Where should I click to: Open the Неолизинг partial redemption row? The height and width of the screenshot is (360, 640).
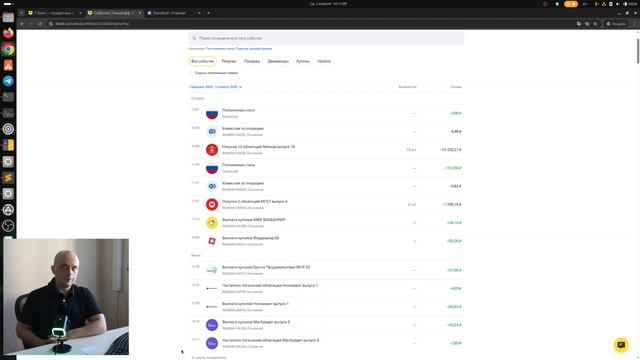[x=326, y=289]
